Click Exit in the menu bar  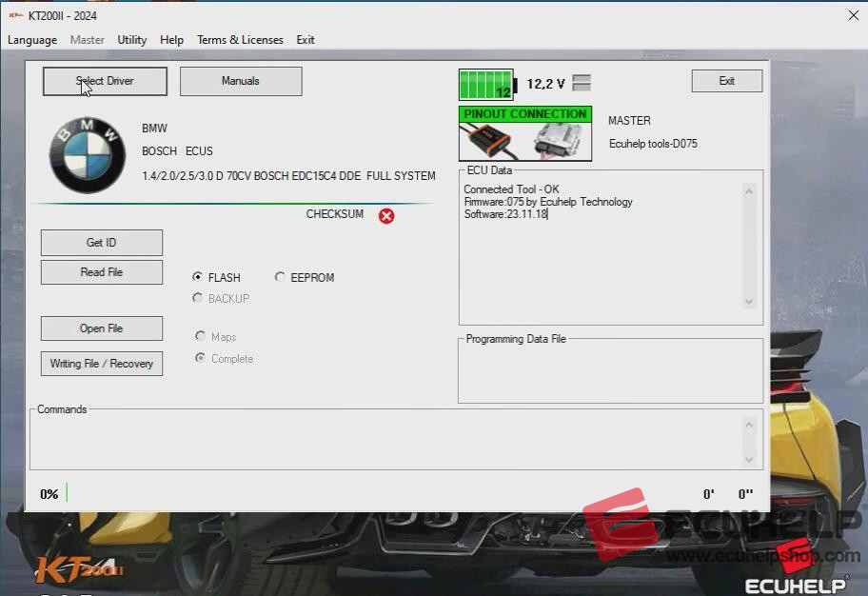[x=305, y=40]
